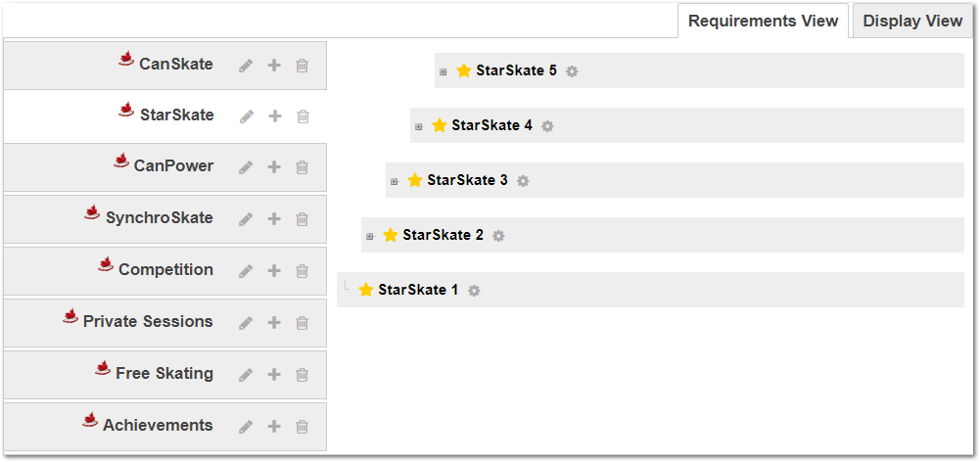This screenshot has width=980, height=462.
Task: Click the pencil icon for Achievements
Action: pos(246,427)
